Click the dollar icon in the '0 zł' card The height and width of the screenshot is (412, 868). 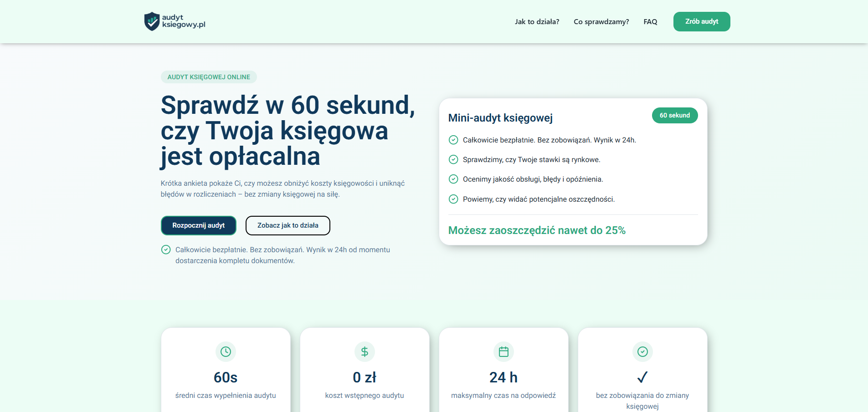click(x=365, y=351)
